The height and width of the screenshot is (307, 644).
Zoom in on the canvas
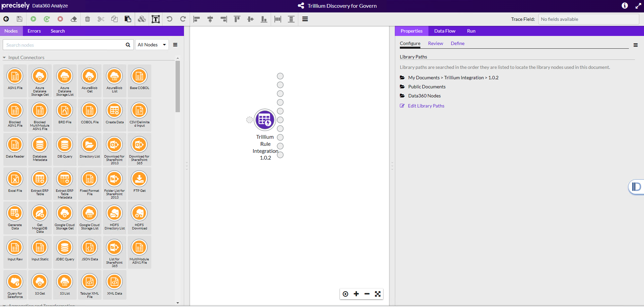[356, 294]
